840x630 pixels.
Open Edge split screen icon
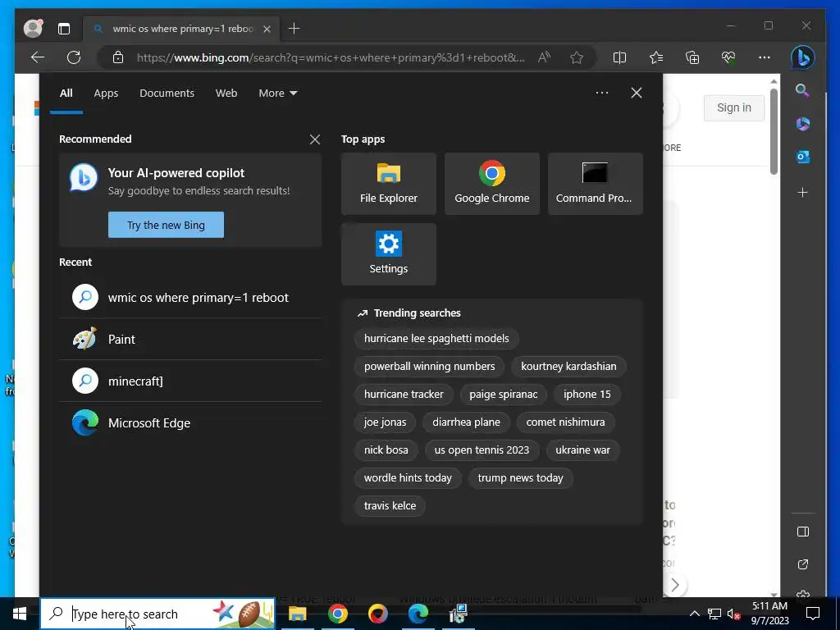(619, 57)
